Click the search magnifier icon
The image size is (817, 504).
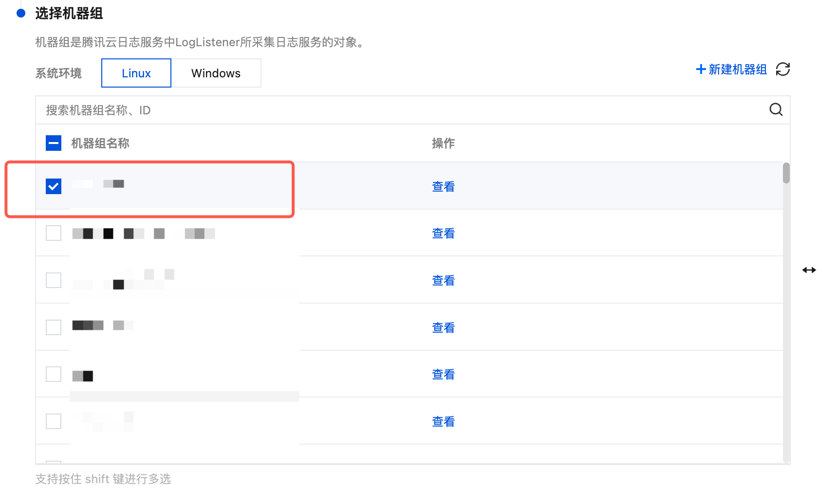[776, 110]
